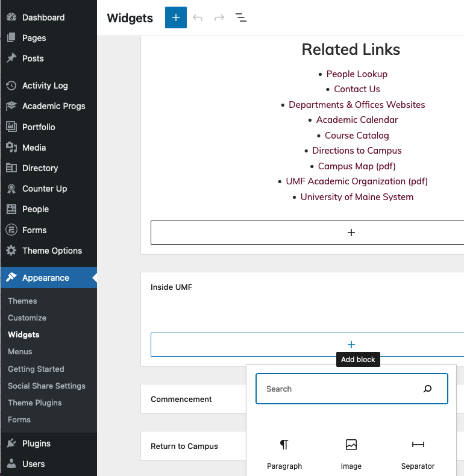Viewport: 464px width, 476px height.
Task: Click the Dashboard gauge icon
Action: click(11, 17)
